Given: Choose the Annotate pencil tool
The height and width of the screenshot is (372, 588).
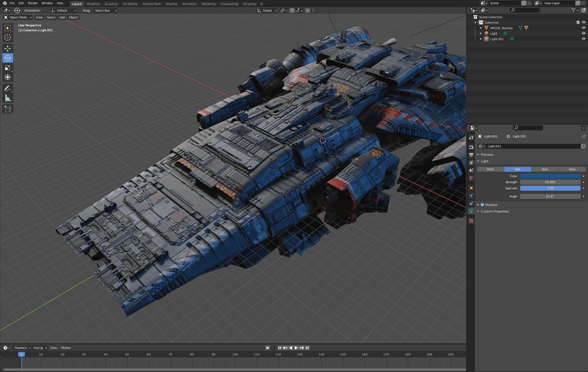Looking at the screenshot, I should [x=8, y=89].
